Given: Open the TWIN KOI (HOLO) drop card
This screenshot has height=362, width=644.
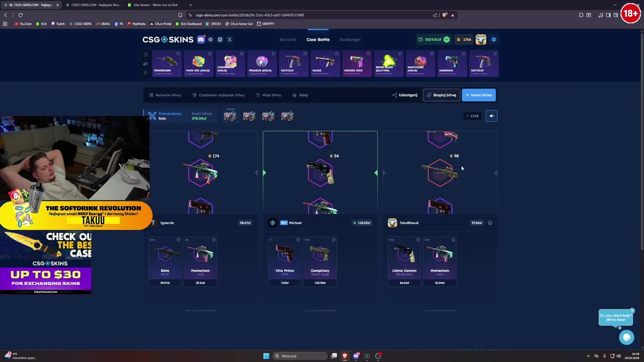Looking at the screenshot, I should (198, 64).
